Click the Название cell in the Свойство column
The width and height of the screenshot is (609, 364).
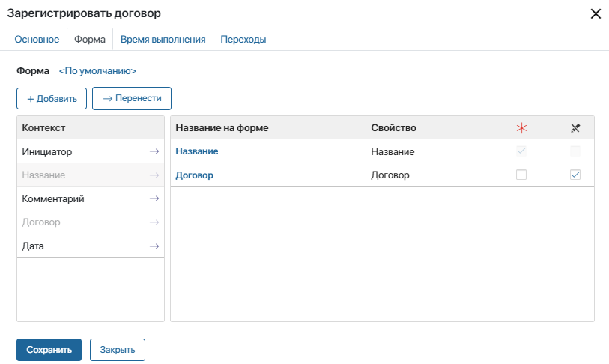coord(393,151)
